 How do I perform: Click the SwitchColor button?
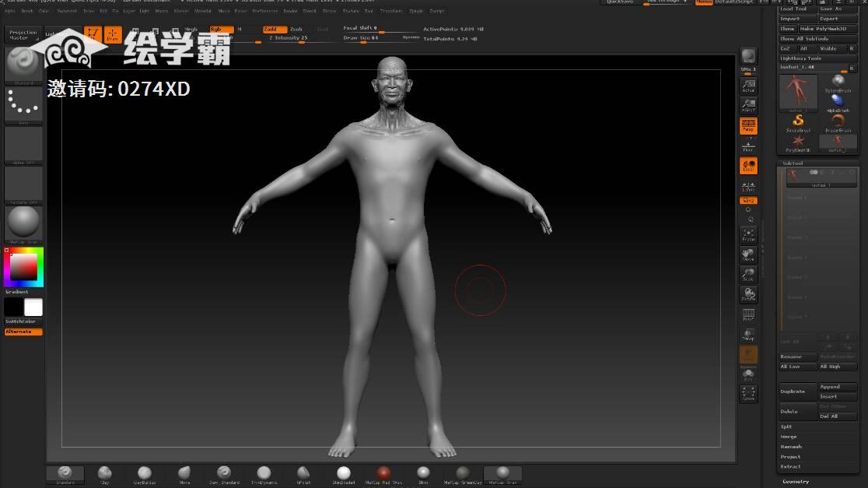point(23,321)
